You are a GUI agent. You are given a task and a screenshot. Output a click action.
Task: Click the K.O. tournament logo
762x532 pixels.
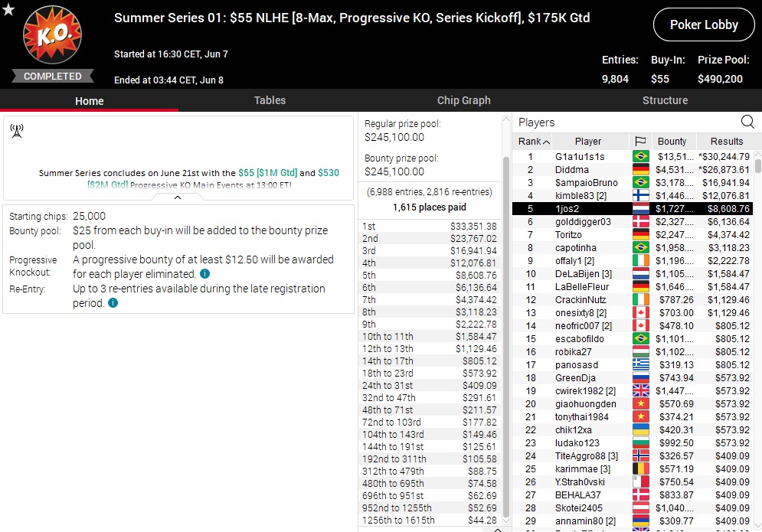(53, 35)
